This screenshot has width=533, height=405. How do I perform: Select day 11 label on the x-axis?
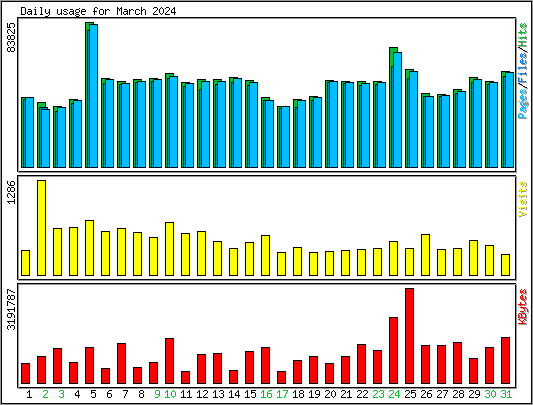pyautogui.click(x=186, y=394)
